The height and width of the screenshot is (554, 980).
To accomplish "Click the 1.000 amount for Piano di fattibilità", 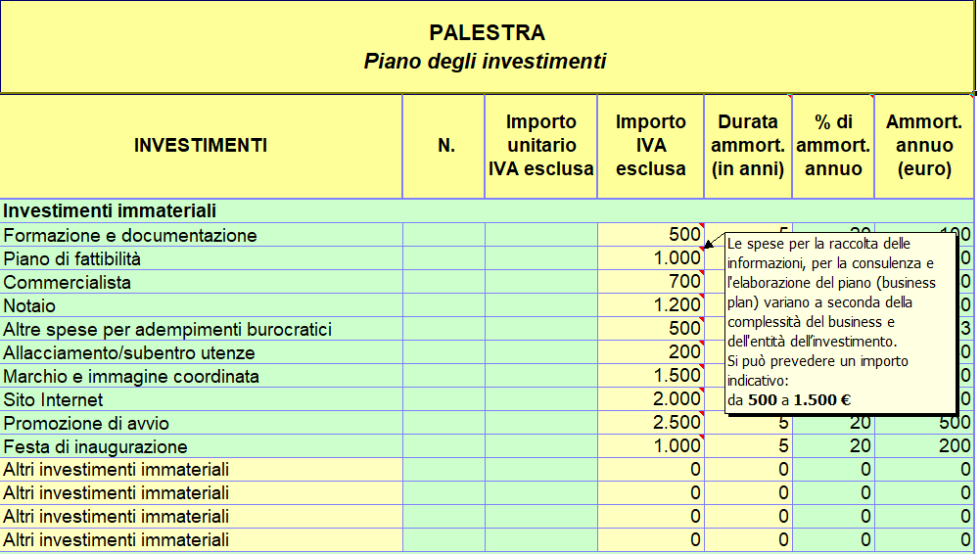I will (x=651, y=258).
